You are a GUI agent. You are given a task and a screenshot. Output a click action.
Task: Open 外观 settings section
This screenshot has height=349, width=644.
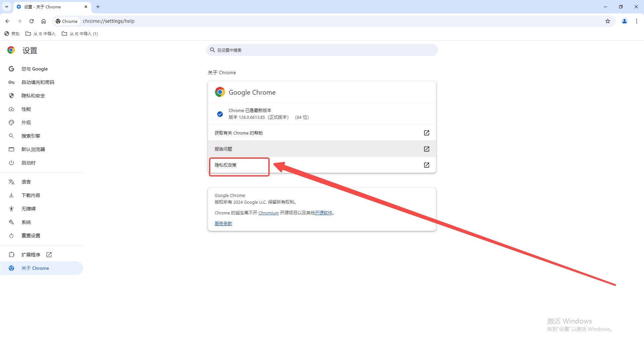[x=42, y=122]
